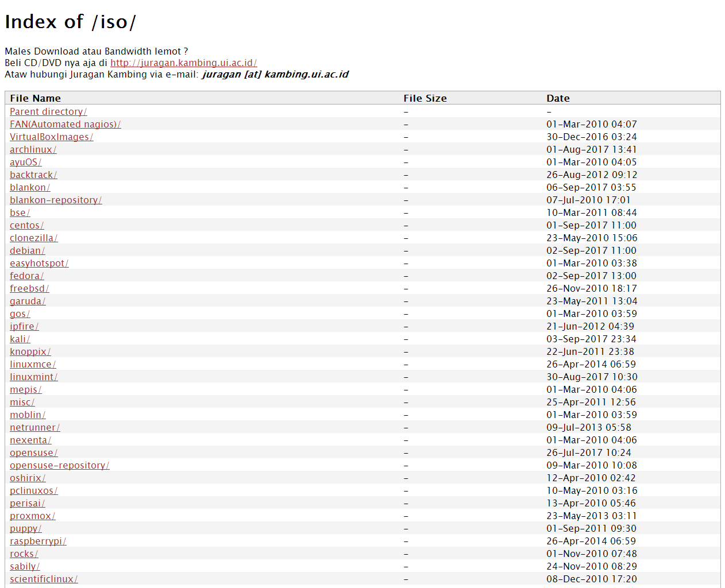
Task: Open the centos directory
Action: tap(26, 225)
